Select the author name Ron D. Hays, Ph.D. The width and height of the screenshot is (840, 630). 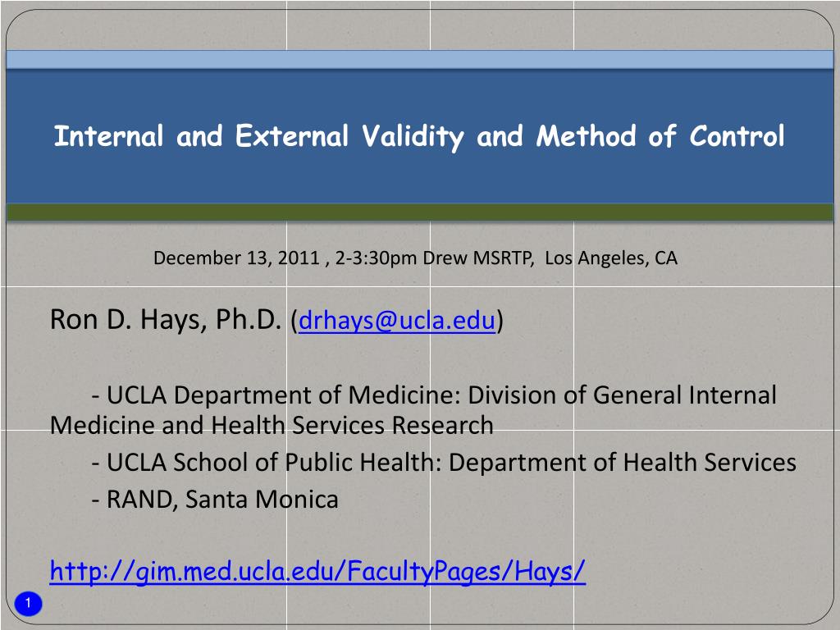[x=166, y=320]
